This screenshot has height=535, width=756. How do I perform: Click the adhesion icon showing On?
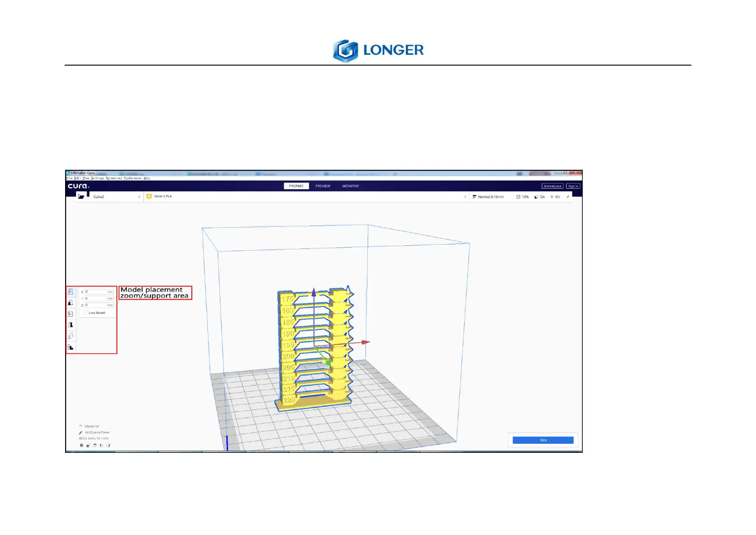pos(552,197)
